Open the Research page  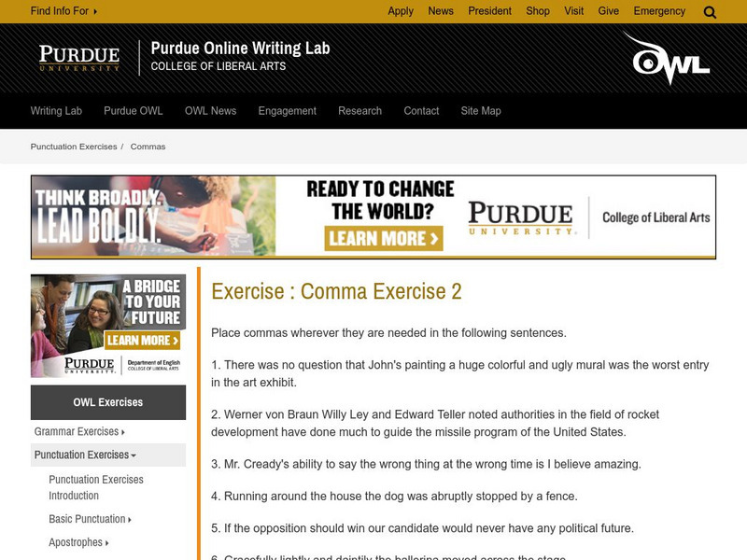(x=360, y=110)
